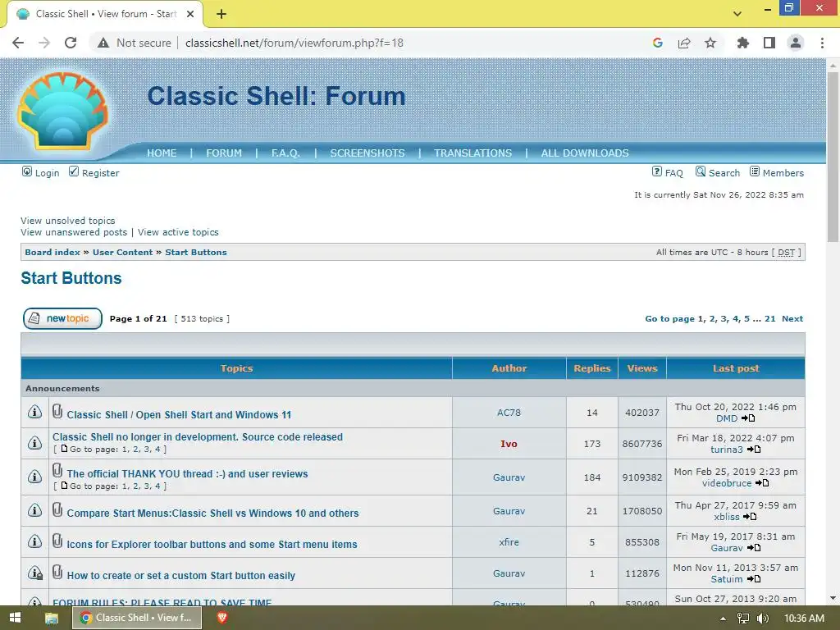Open author Ivo's profile
840x630 pixels.
click(509, 444)
